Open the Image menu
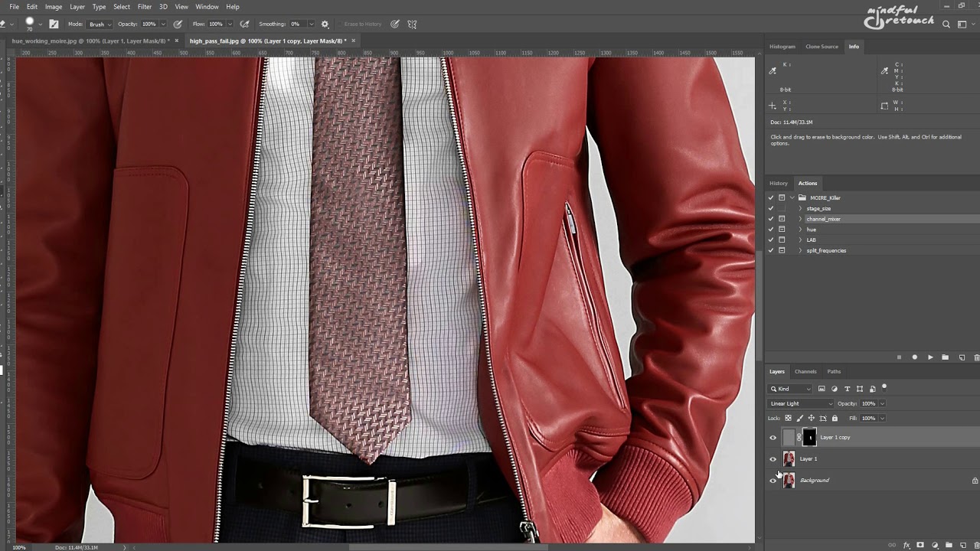This screenshot has width=980, height=551. (x=54, y=7)
